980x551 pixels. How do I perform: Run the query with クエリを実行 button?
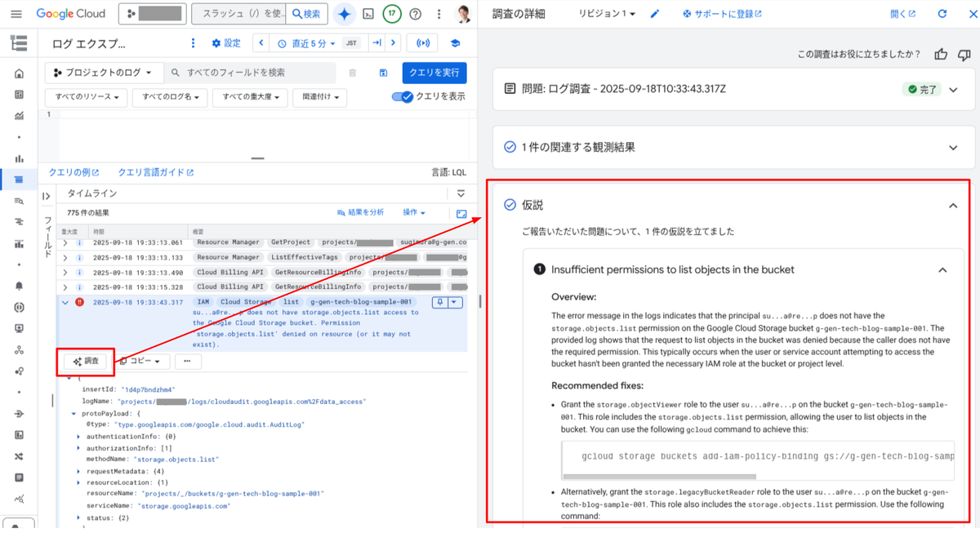[434, 73]
